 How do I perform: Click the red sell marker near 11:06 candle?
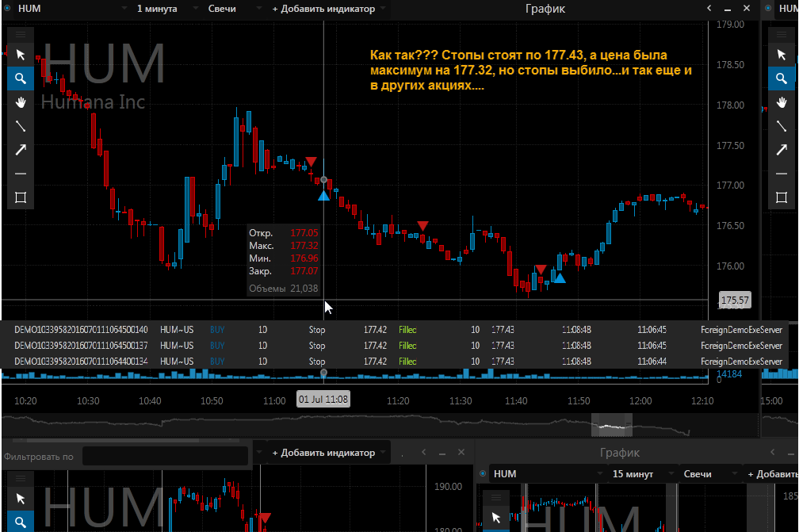click(x=311, y=162)
